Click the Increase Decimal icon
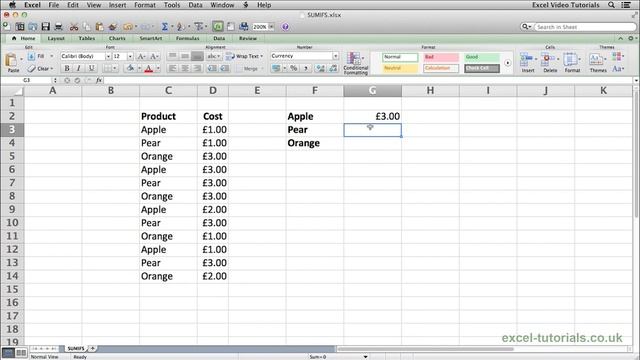The image size is (640, 360). click(320, 69)
